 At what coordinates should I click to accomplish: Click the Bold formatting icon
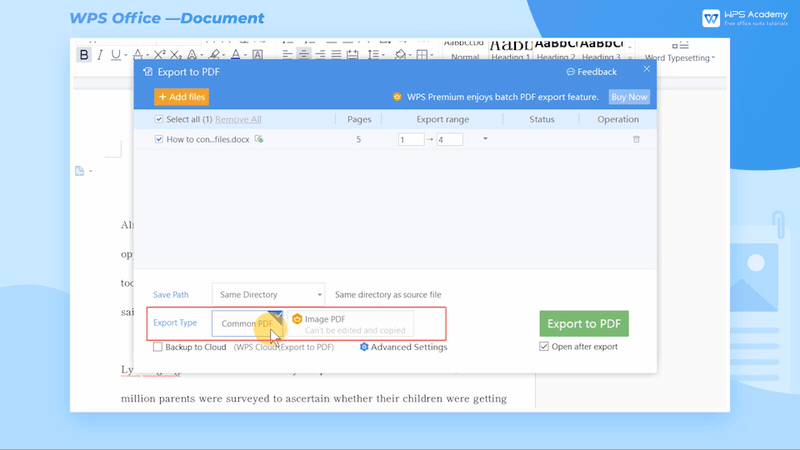pyautogui.click(x=84, y=55)
